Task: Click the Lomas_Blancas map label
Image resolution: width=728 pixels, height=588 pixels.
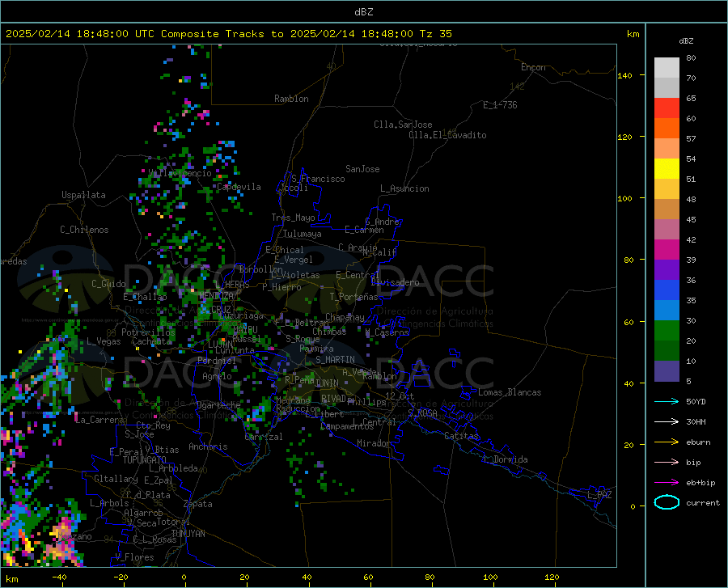Action: [510, 392]
